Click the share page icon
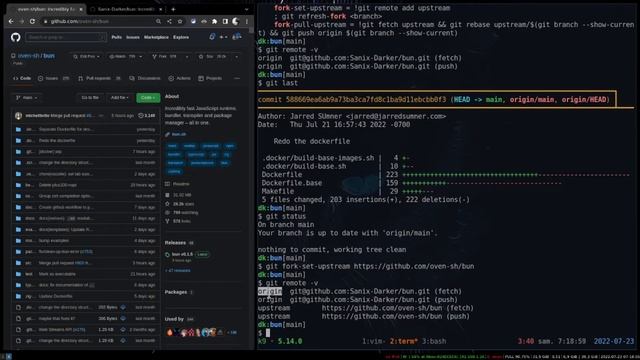The height and width of the screenshot is (360, 640). (x=169, y=21)
